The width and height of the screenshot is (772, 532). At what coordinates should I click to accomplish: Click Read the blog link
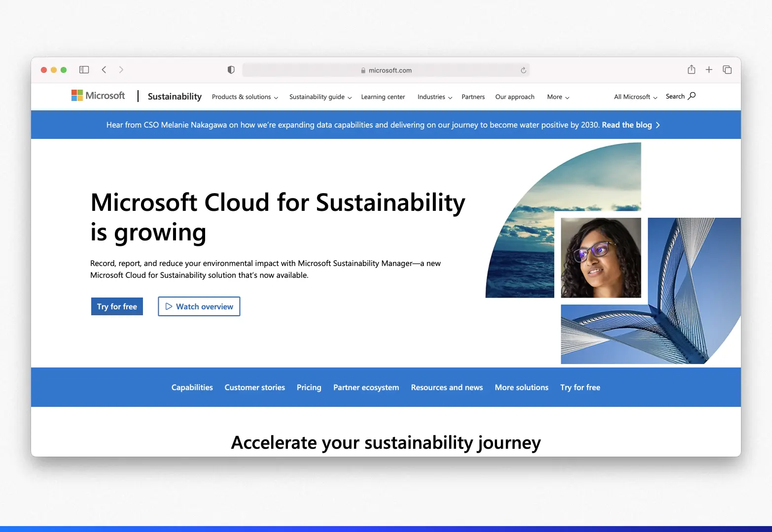coord(627,125)
